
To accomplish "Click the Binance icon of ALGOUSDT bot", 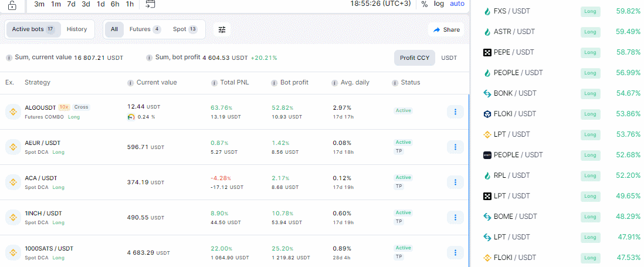I will tap(13, 111).
